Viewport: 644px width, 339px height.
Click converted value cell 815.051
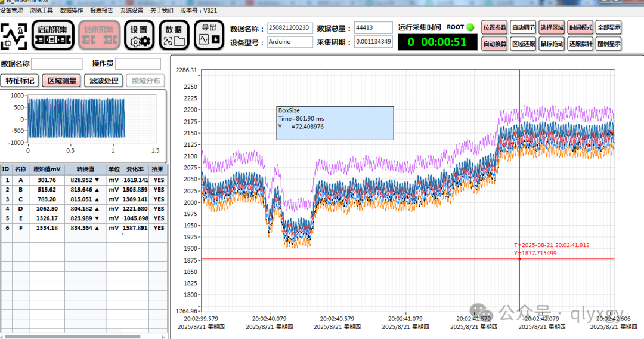click(x=85, y=199)
